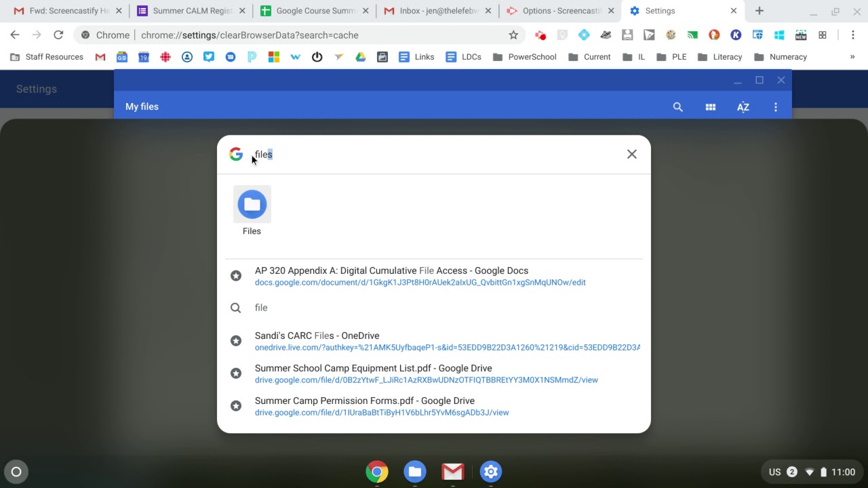Select the 'file' search suggestion
The image size is (868, 488).
pyautogui.click(x=434, y=308)
